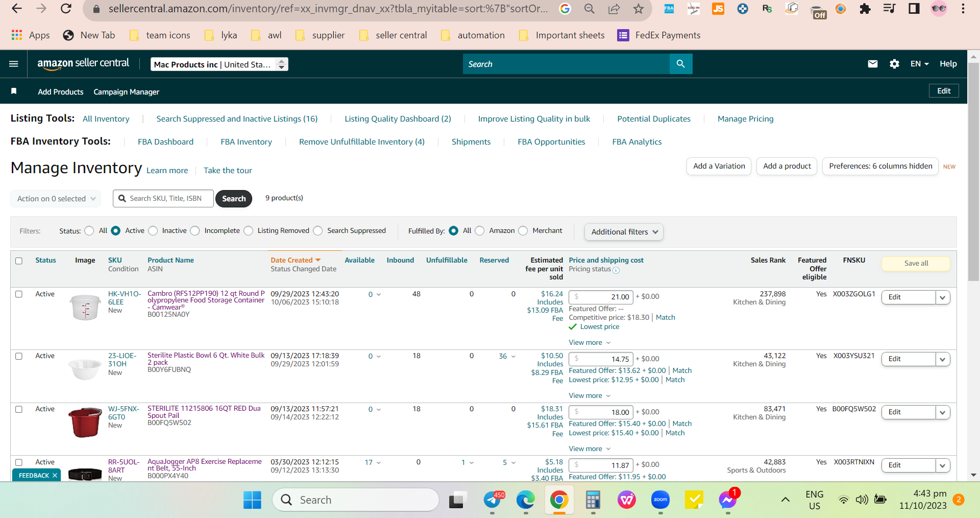
Task: Click the bookmark flag icon beside Add Products
Action: click(x=14, y=91)
